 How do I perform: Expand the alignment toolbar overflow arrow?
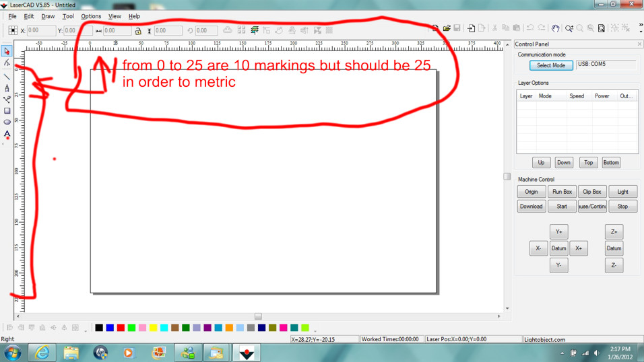coord(86,331)
